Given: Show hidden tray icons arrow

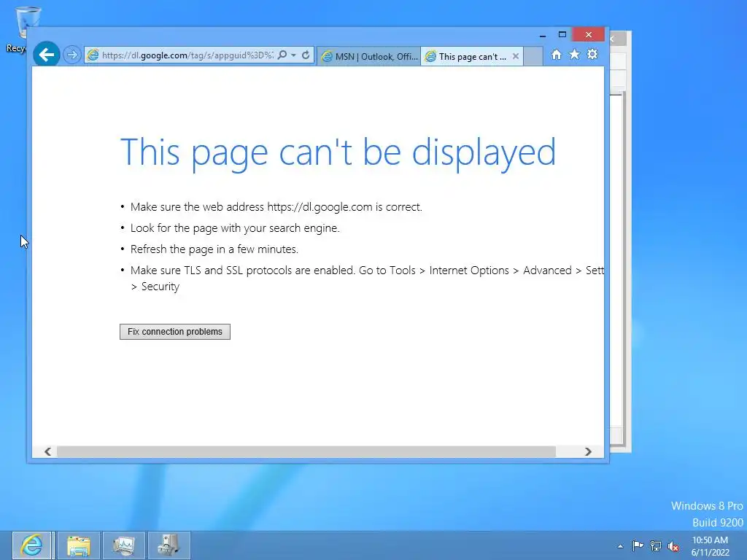Looking at the screenshot, I should [620, 546].
